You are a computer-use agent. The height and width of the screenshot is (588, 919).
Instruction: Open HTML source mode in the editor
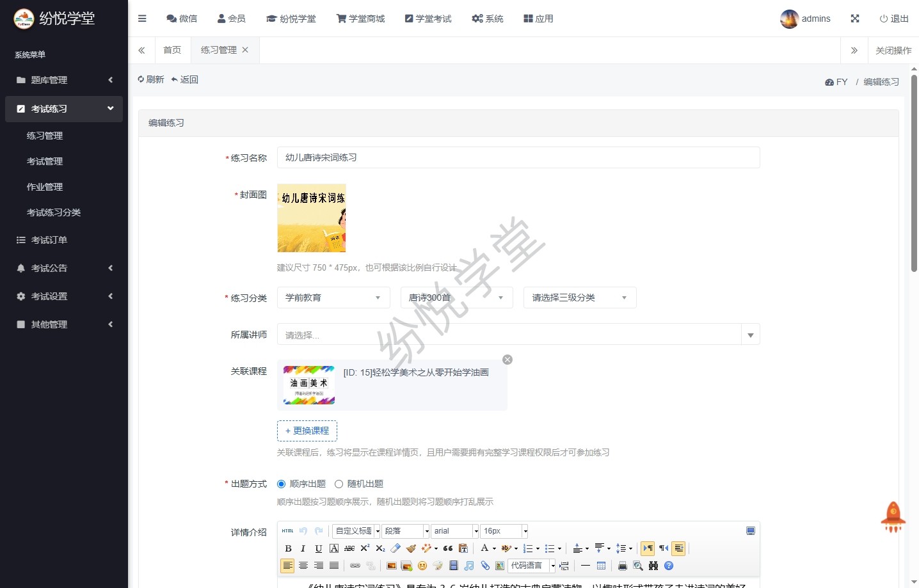(288, 531)
